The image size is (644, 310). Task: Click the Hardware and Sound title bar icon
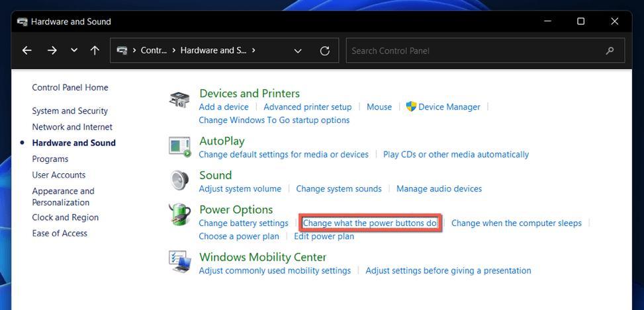(x=23, y=22)
